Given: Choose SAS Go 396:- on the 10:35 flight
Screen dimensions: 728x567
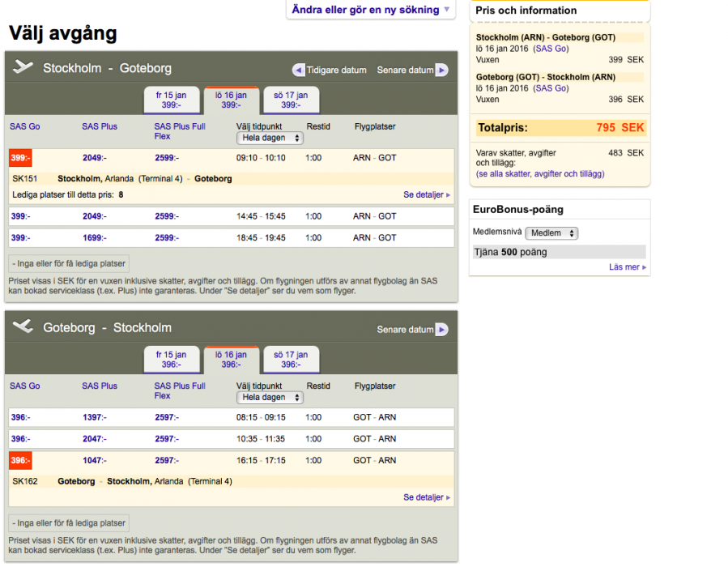Looking at the screenshot, I should 20,439.
